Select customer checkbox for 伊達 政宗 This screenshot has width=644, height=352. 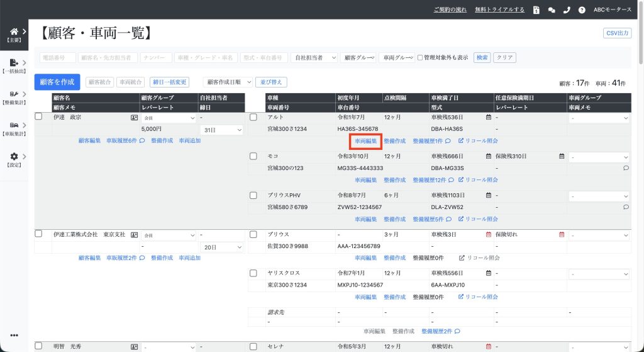pos(38,116)
